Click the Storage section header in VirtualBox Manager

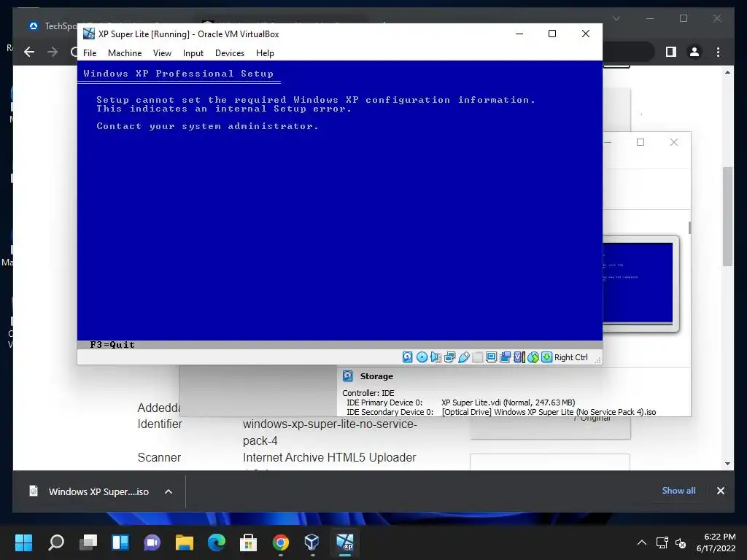(376, 376)
